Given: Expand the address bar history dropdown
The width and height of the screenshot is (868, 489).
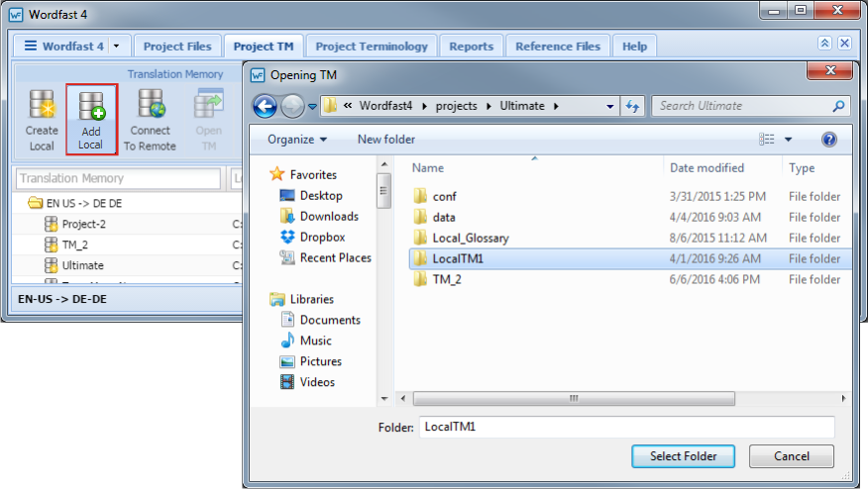Looking at the screenshot, I should coord(609,106).
